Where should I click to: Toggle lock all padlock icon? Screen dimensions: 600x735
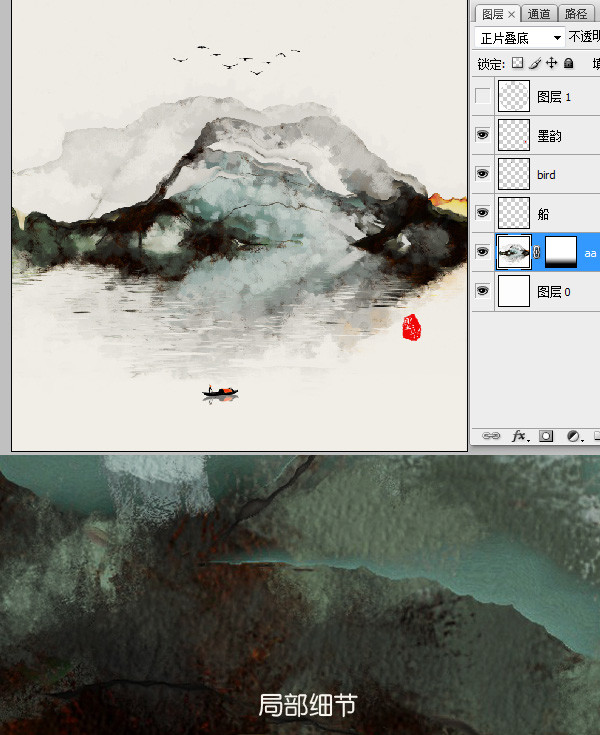(x=569, y=63)
